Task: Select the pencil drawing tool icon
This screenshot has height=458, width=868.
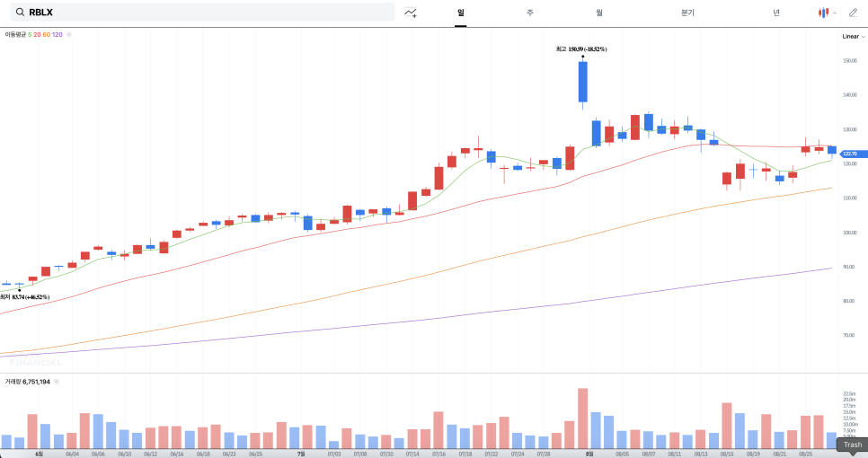Action: [853, 13]
